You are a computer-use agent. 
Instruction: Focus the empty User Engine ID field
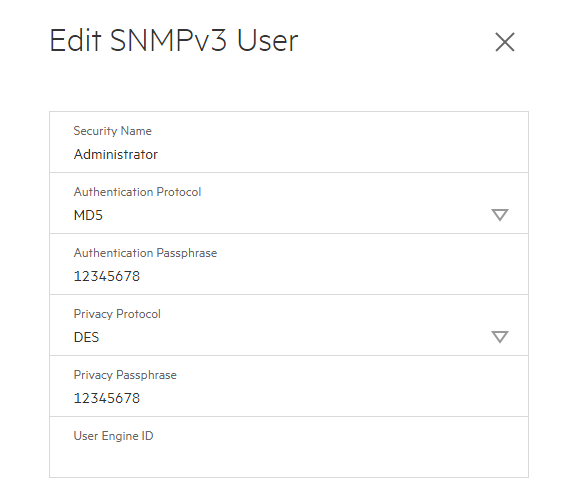point(289,447)
